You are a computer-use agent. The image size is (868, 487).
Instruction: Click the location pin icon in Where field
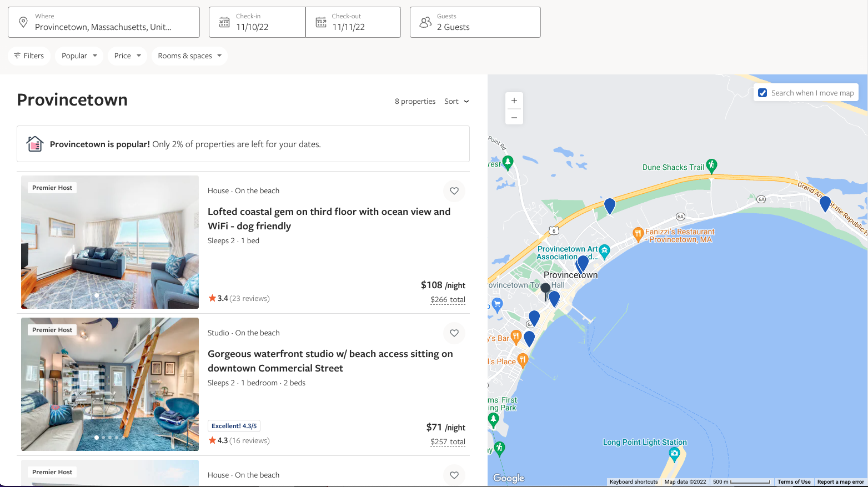tap(23, 22)
